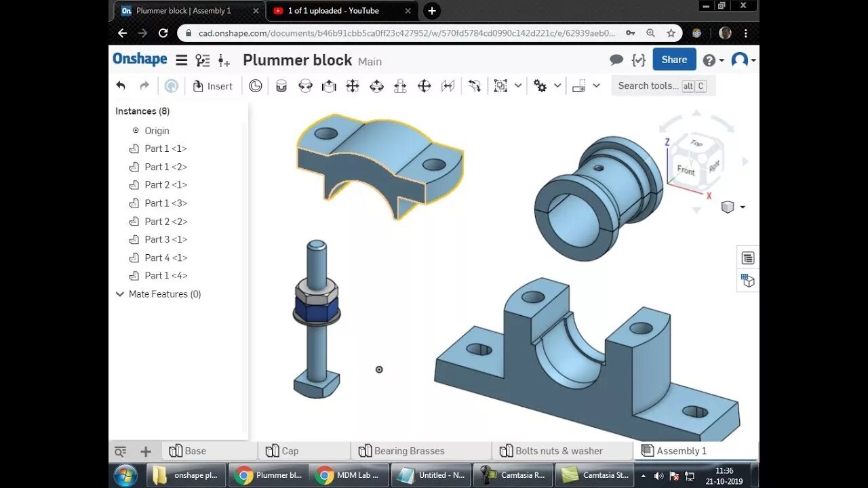Switch to the Cap tab
This screenshot has height=488, width=868.
pyautogui.click(x=304, y=451)
